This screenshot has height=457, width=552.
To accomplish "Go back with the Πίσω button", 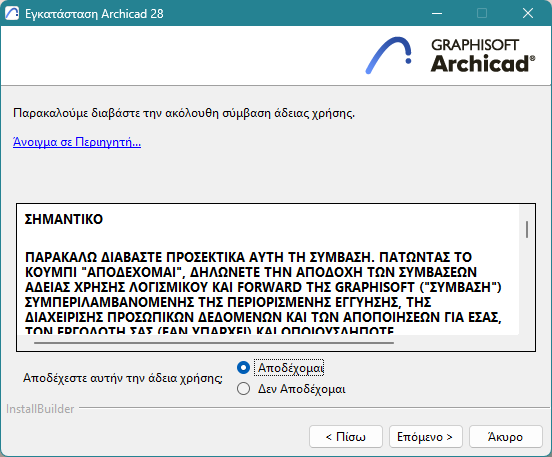I will (x=346, y=437).
